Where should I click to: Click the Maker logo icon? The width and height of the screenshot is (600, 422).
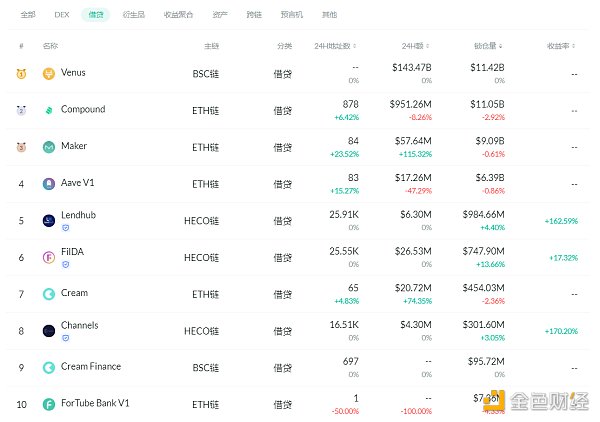[x=49, y=147]
